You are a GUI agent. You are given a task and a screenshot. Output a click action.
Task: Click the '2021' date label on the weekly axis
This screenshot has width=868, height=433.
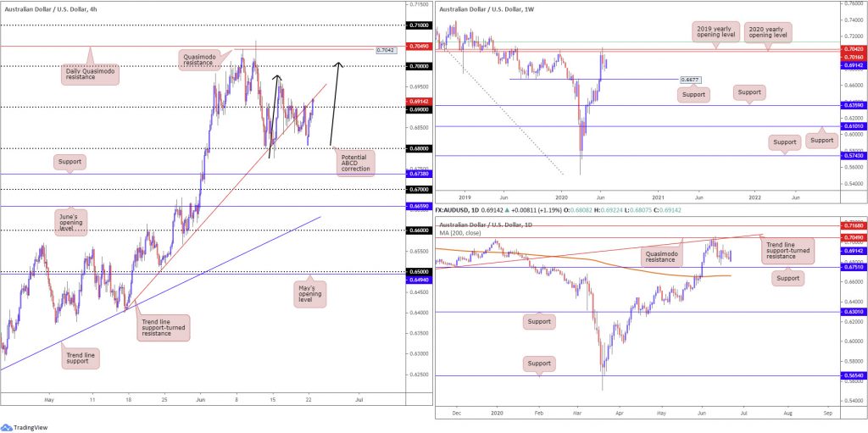[659, 197]
